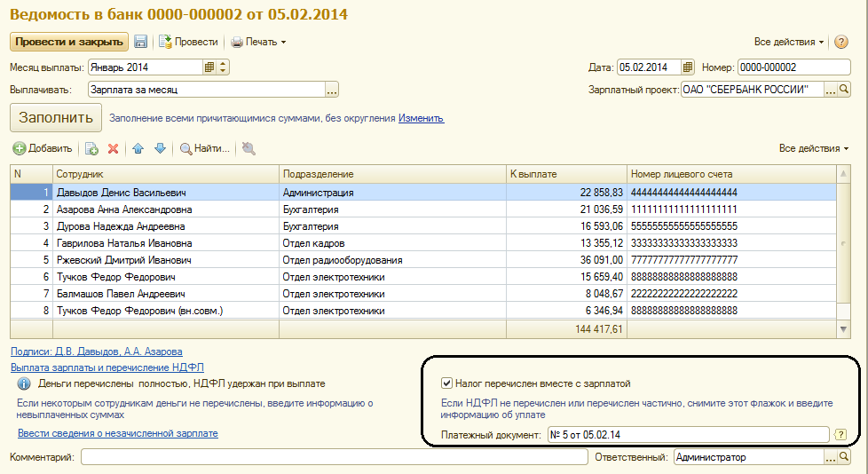Click the Месяц выплаты spinner arrows
868x474 pixels.
pos(223,67)
